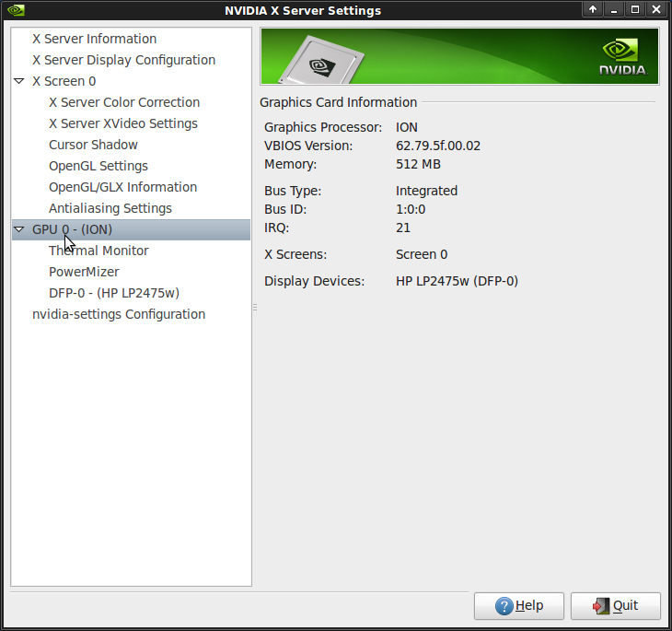Minimize the NVIDIA X Server Settings window
672x631 pixels.
pyautogui.click(x=614, y=9)
